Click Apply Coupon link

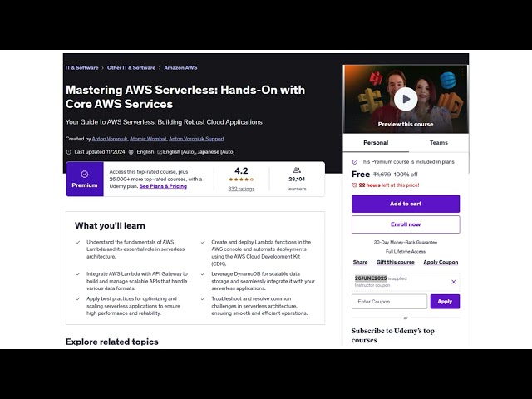tap(441, 263)
